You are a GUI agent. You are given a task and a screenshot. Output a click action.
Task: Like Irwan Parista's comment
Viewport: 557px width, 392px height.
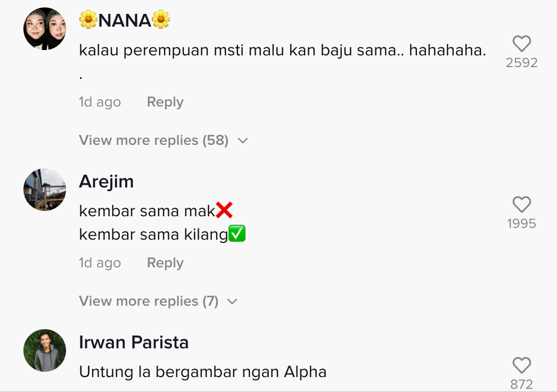pyautogui.click(x=521, y=365)
